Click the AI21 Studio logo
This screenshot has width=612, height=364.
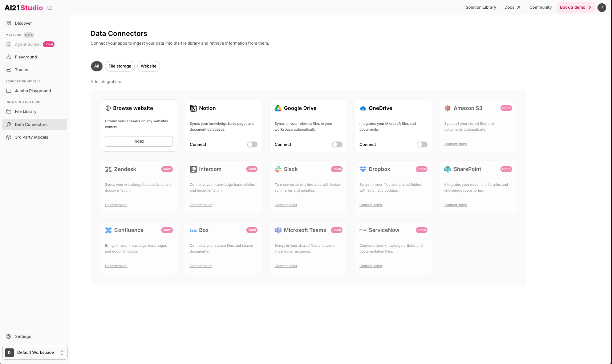click(x=24, y=8)
